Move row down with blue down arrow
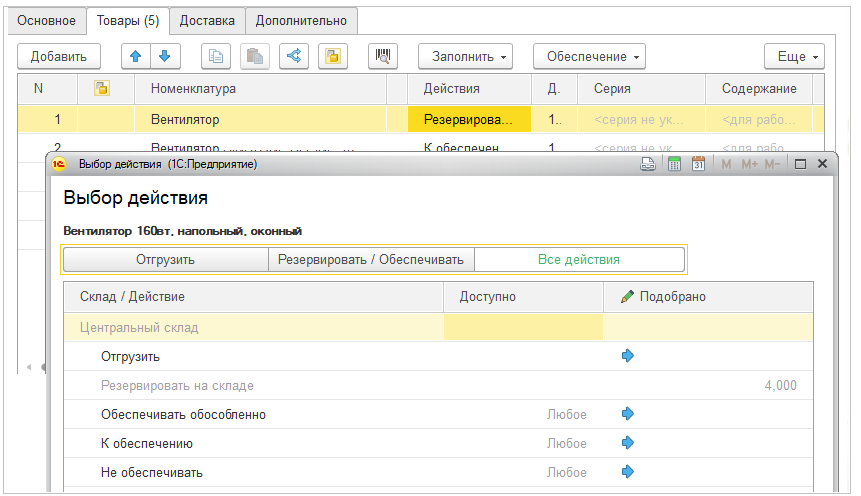Image resolution: width=861 pixels, height=496 pixels. click(165, 57)
